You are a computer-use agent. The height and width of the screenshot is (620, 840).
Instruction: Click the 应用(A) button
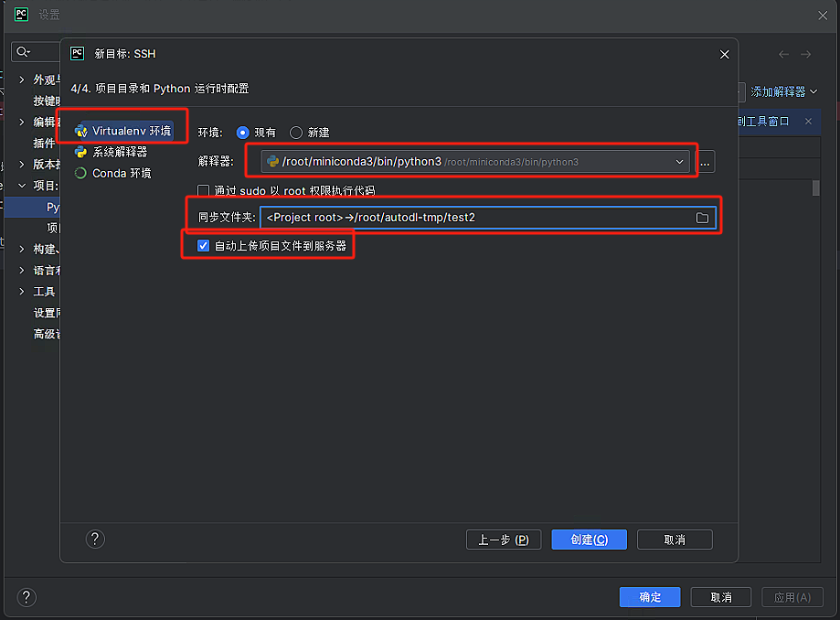(792, 597)
